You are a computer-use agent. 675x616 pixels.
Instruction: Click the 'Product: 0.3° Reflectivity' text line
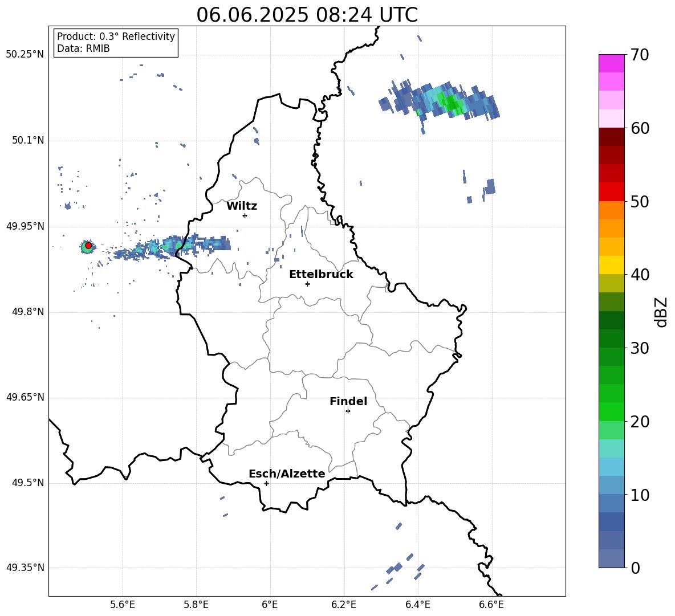tap(116, 36)
